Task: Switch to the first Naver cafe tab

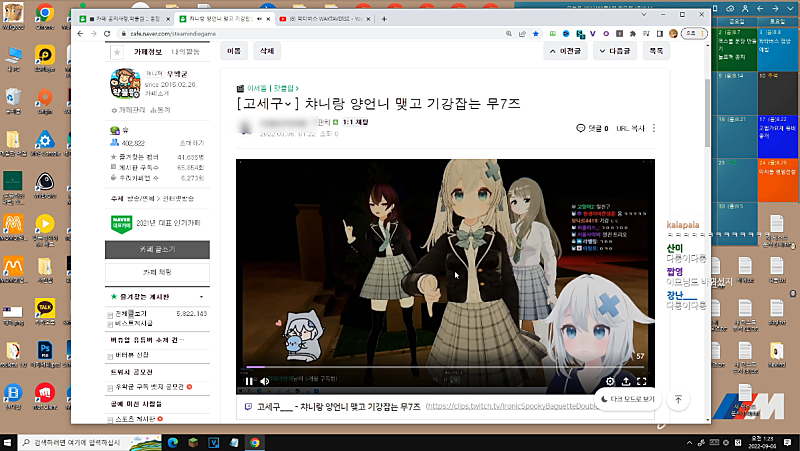Action: (x=125, y=19)
